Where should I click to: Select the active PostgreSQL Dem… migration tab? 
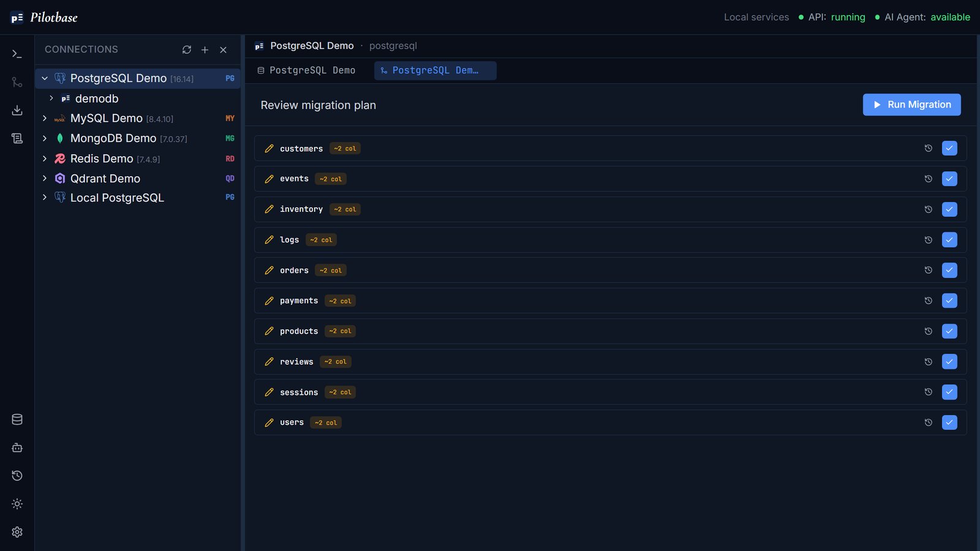[x=435, y=70]
